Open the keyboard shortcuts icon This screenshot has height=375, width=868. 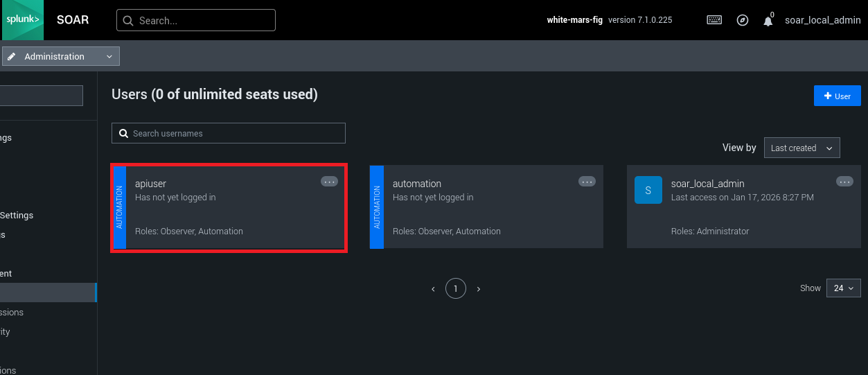point(714,20)
